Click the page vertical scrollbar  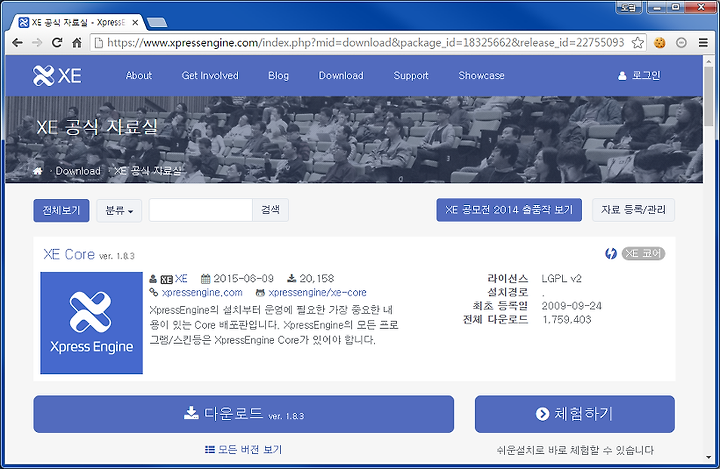(708, 96)
